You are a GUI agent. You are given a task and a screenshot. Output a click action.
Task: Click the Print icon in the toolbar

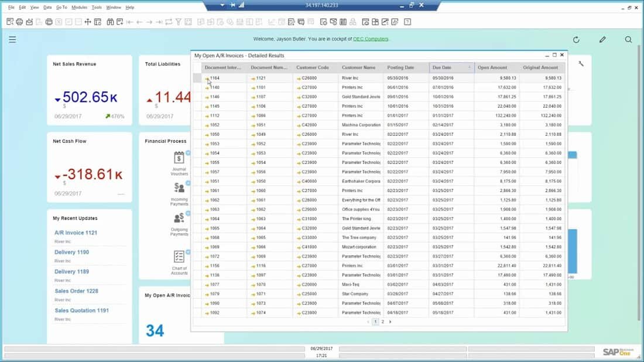coord(19,22)
